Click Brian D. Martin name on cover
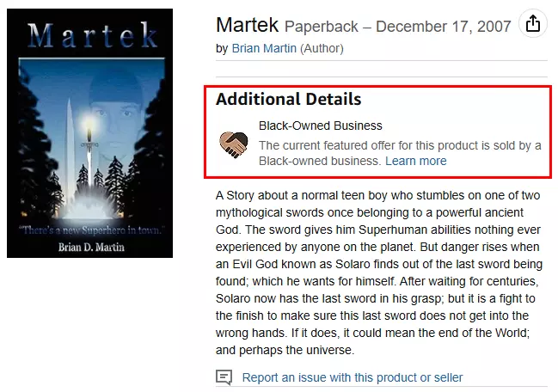 click(91, 247)
